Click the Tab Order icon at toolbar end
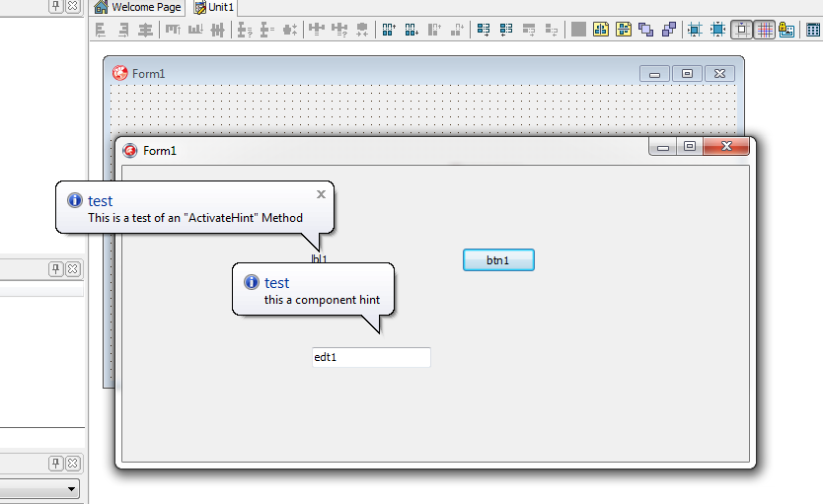Viewport: 823px width, 504px height. 813,30
